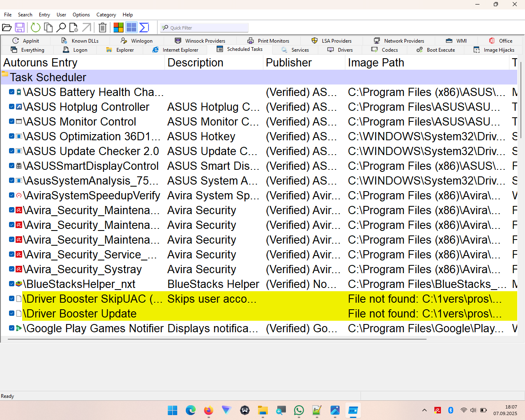Uncheck the ASUS Hotplug Controller entry

tap(12, 107)
